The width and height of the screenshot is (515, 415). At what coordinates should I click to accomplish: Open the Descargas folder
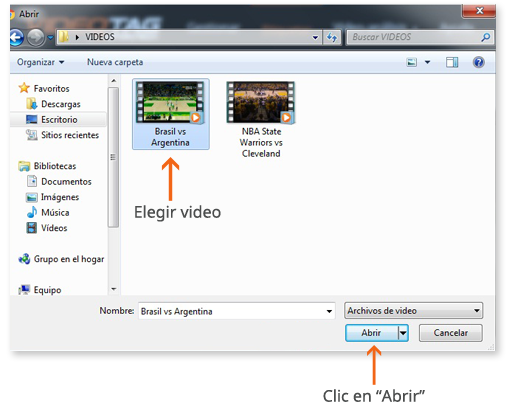coord(61,104)
